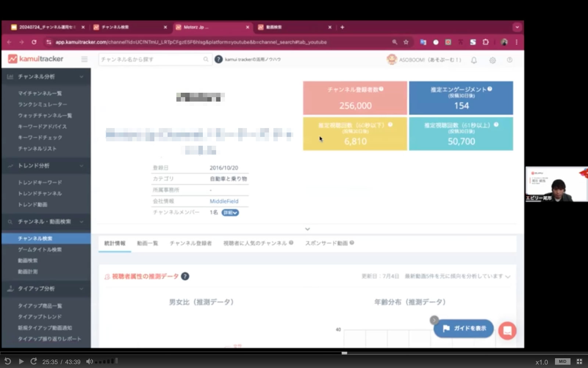Open settings via the gear icon
The height and width of the screenshot is (368, 588).
[492, 60]
